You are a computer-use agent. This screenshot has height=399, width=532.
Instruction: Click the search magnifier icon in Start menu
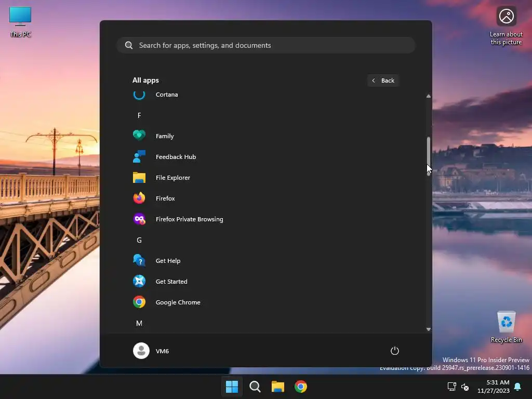[x=129, y=45]
